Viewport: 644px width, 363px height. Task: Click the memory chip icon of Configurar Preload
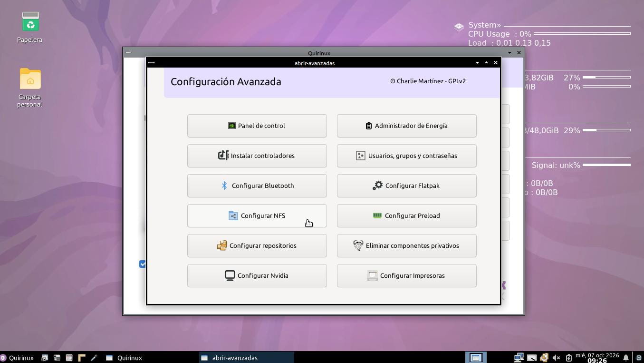pyautogui.click(x=377, y=216)
